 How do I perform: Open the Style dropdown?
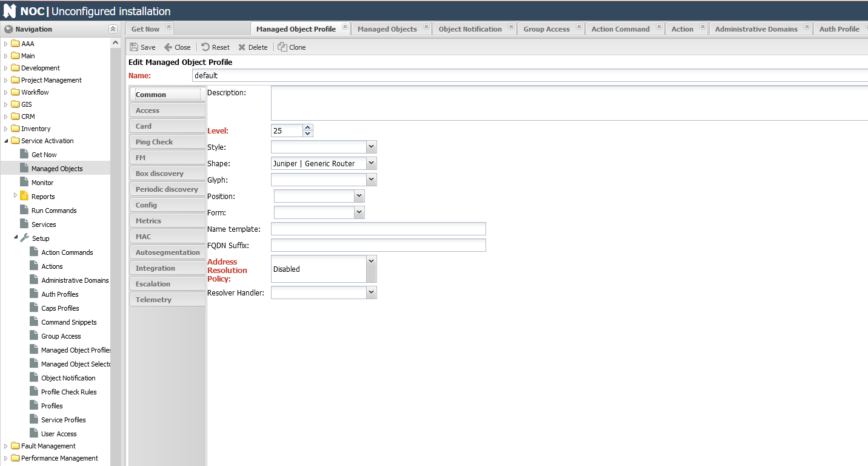click(372, 147)
